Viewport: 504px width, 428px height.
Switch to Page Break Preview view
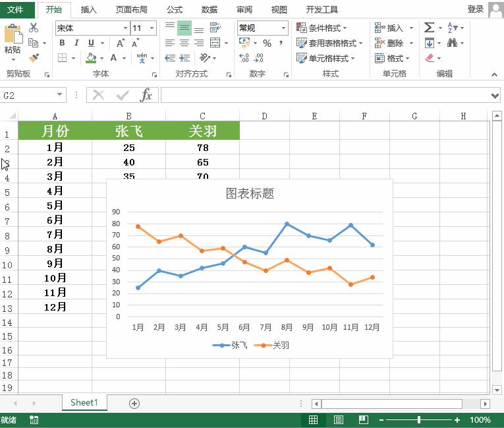pos(364,419)
